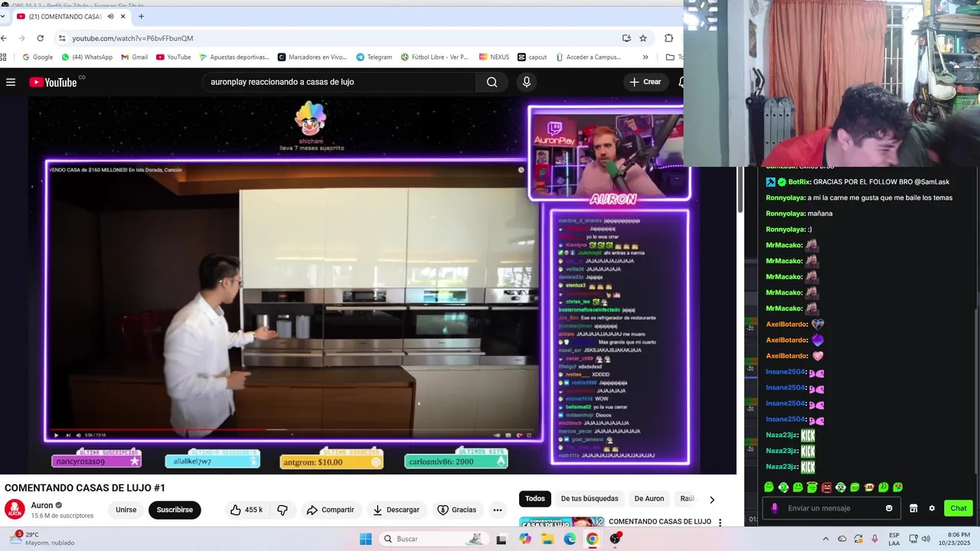Open the emoji picker in chat input
Screen dimensions: 980x551
(x=889, y=508)
